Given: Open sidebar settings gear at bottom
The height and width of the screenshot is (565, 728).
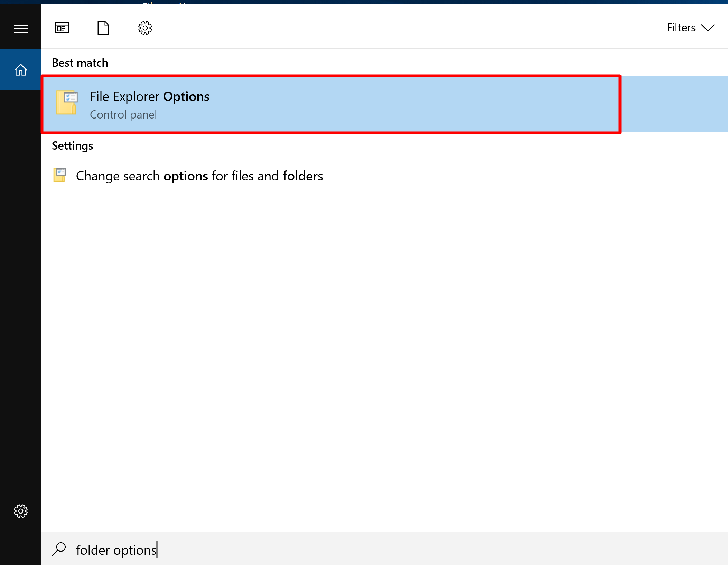Looking at the screenshot, I should pos(21,511).
